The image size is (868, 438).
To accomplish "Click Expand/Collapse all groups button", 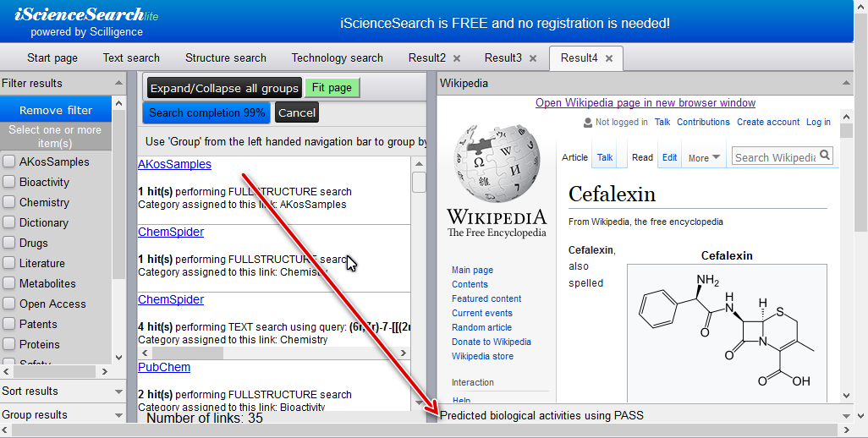I will pyautogui.click(x=224, y=88).
